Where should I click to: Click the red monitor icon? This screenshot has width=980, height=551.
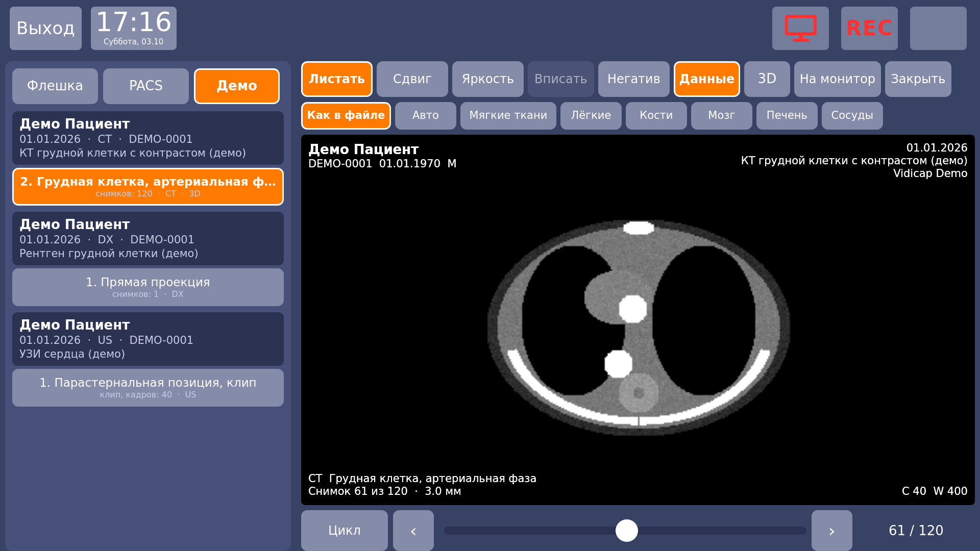[x=800, y=28]
